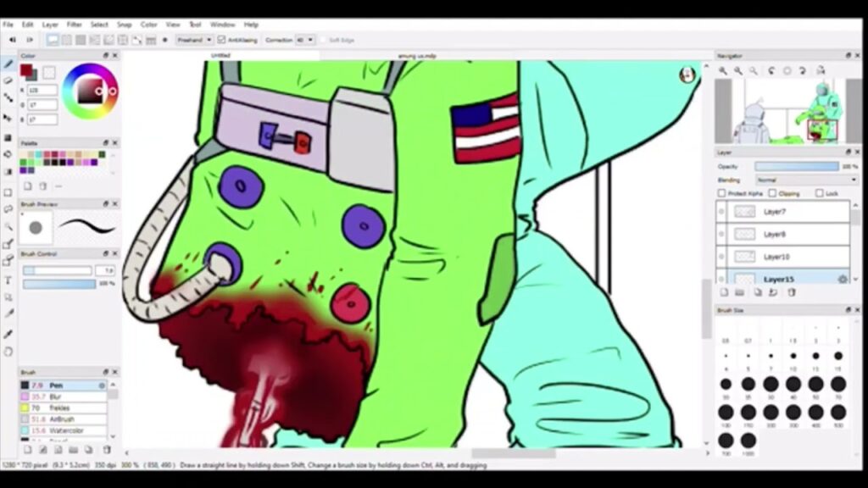Open the Layer menu

[50, 25]
